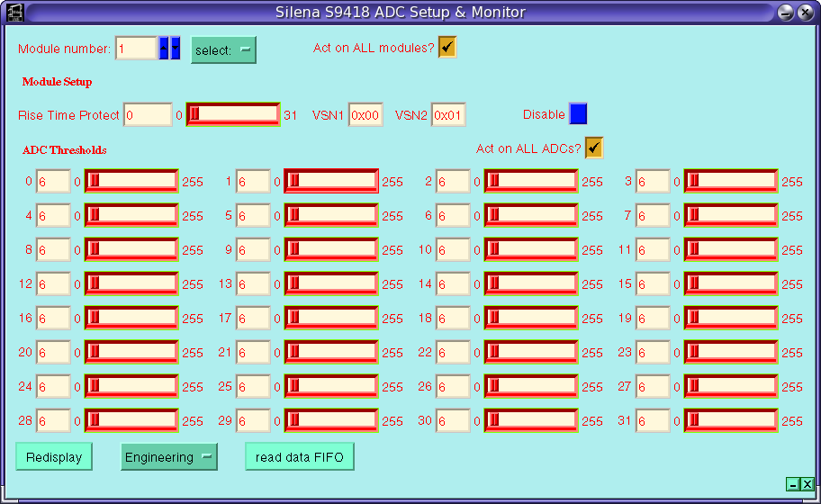
Task: Decrement module number with down arrow
Action: point(176,49)
